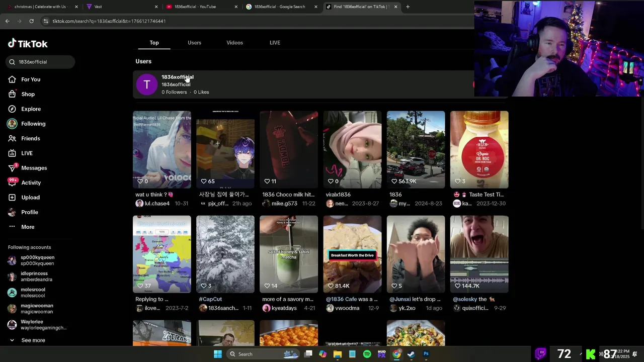Open the More menu
Viewport: 644px width, 362px height.
[28, 227]
